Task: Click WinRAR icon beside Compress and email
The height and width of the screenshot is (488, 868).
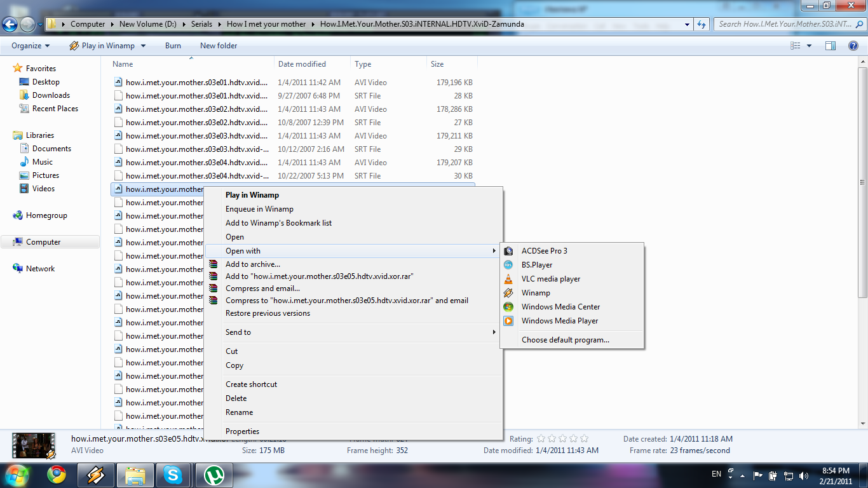Action: point(214,288)
